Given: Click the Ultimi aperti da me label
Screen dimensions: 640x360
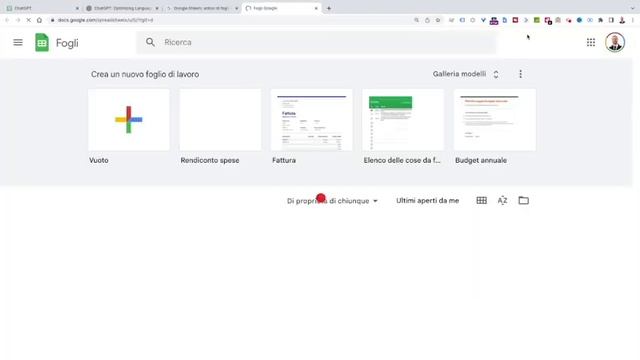Looking at the screenshot, I should (427, 200).
